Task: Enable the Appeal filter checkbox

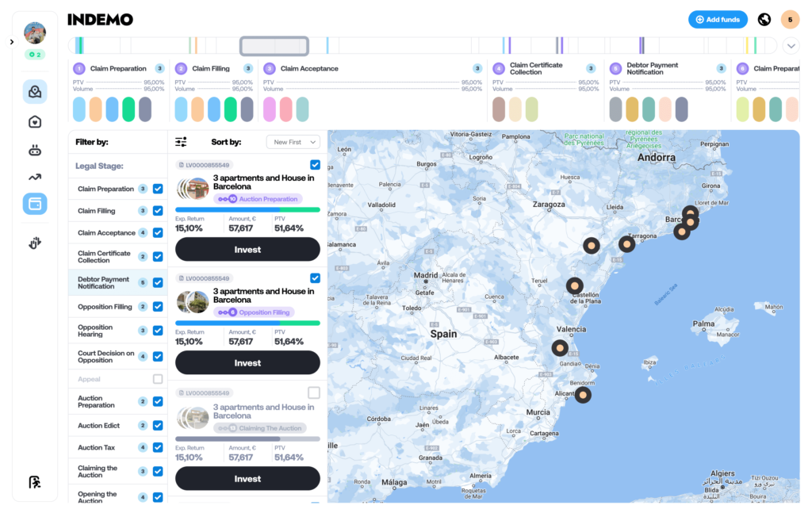Action: pyautogui.click(x=158, y=379)
